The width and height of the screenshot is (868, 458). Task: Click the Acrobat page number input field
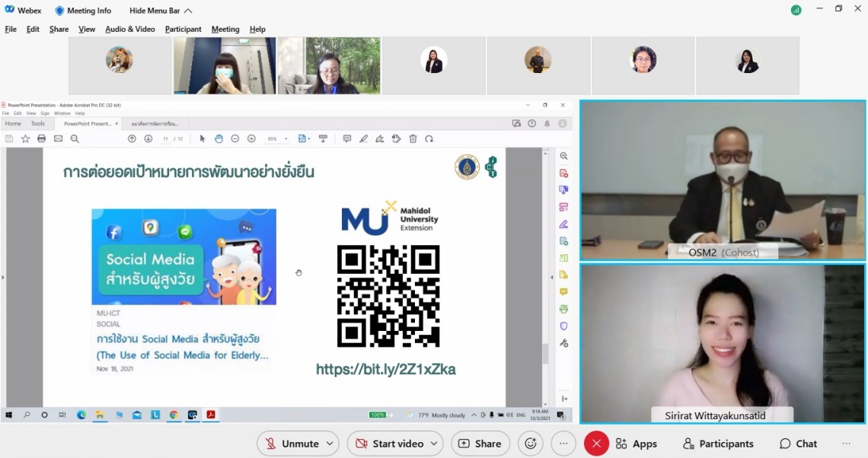click(x=165, y=138)
